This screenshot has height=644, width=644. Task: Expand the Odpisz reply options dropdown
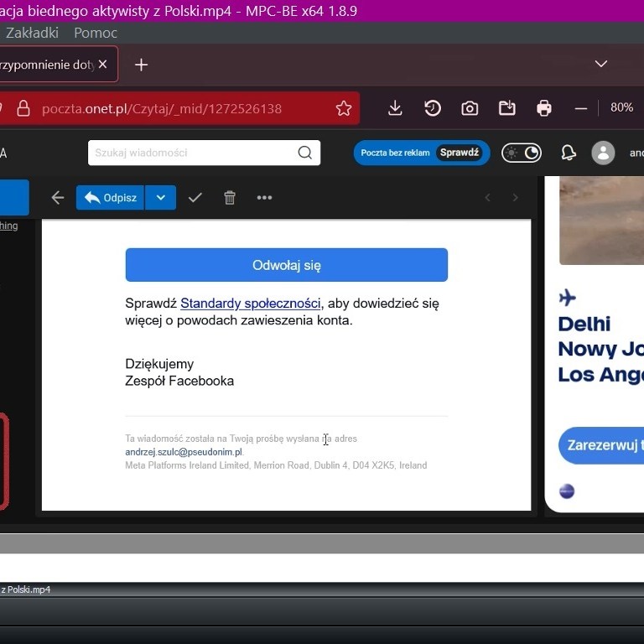coord(160,198)
